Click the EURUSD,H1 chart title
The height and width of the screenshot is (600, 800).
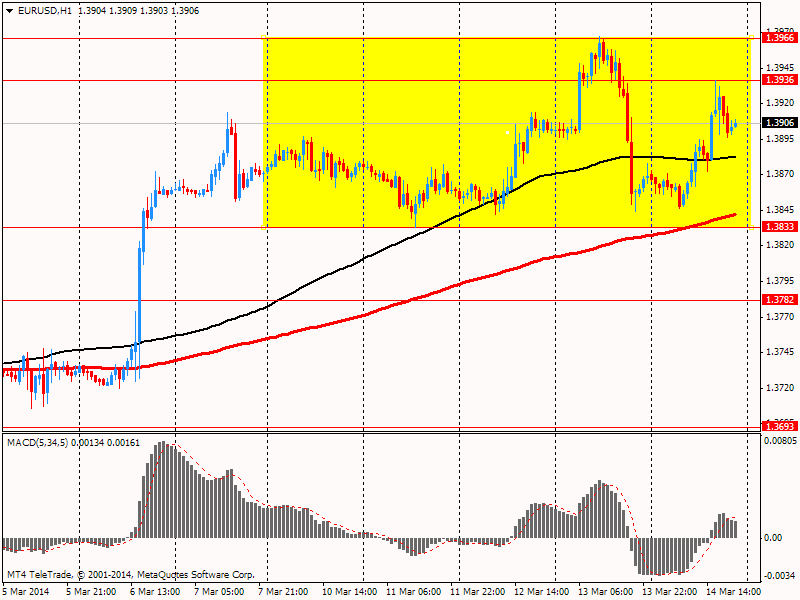point(45,11)
